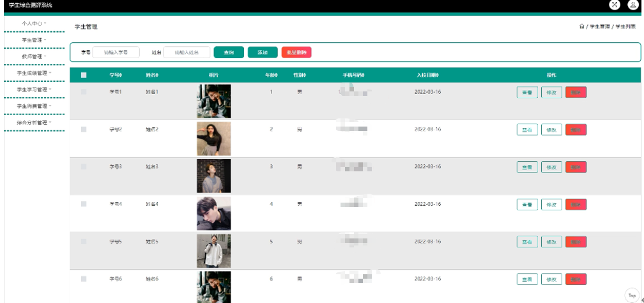Click the home icon in breadcrumb
Screen dimensions: 644x303
581,27
